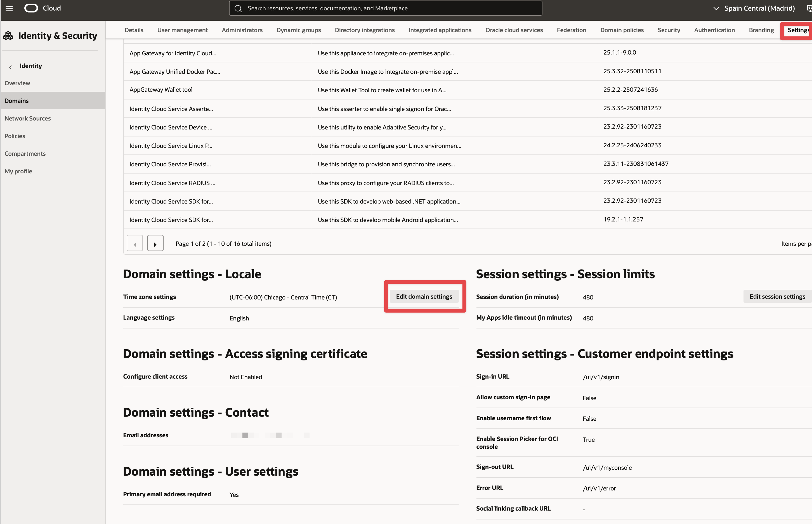Screen dimensions: 812x524
Task: Go to next page of downloads
Action: click(x=155, y=244)
